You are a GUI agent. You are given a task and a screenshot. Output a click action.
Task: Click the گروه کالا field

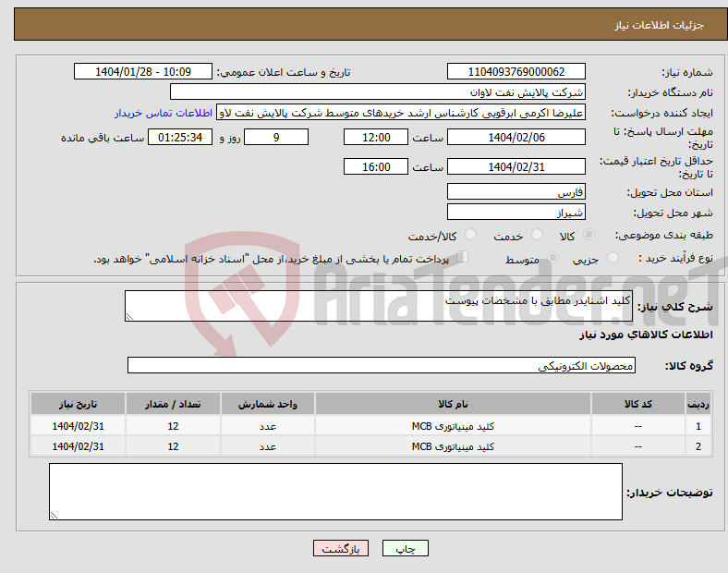tap(382, 366)
